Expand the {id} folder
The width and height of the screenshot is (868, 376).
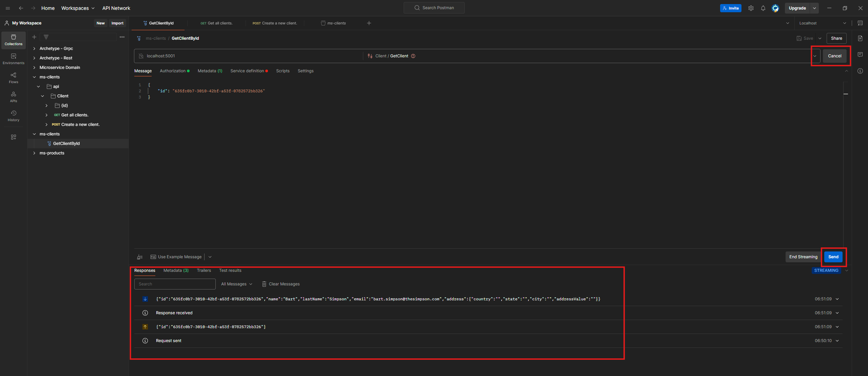click(x=46, y=106)
